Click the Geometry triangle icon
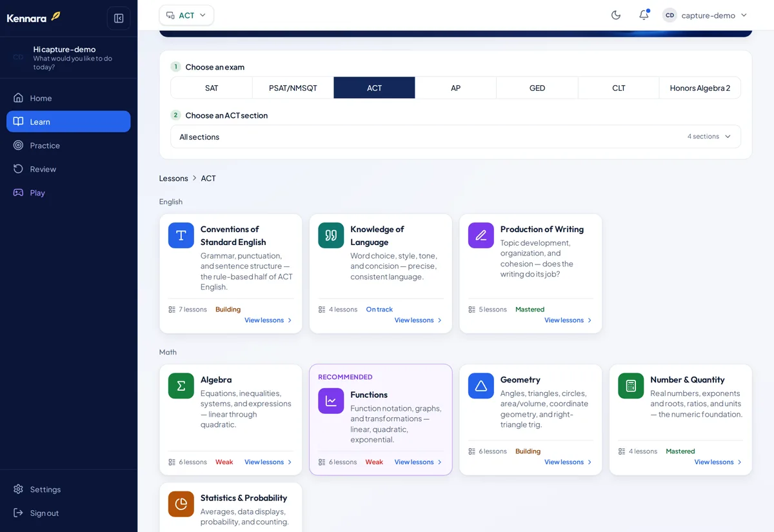This screenshot has height=532, width=774. tap(481, 386)
